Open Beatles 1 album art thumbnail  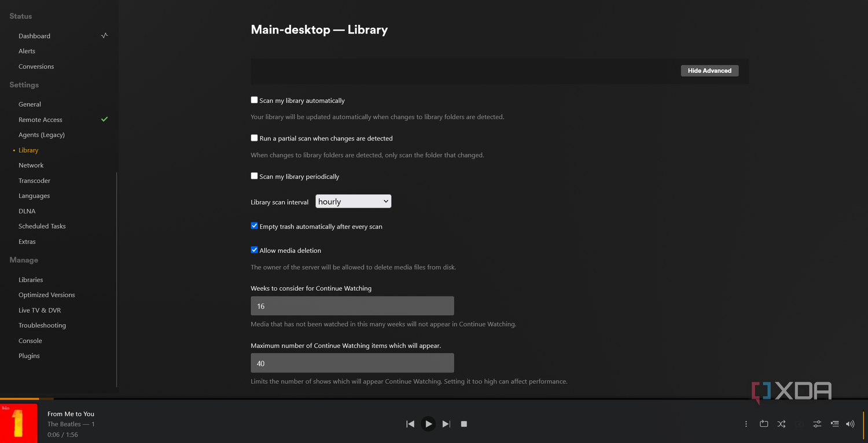click(x=19, y=423)
